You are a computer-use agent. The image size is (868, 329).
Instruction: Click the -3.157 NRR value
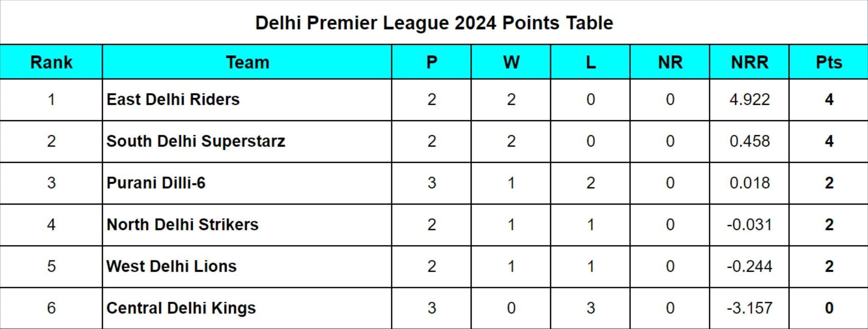(x=749, y=308)
